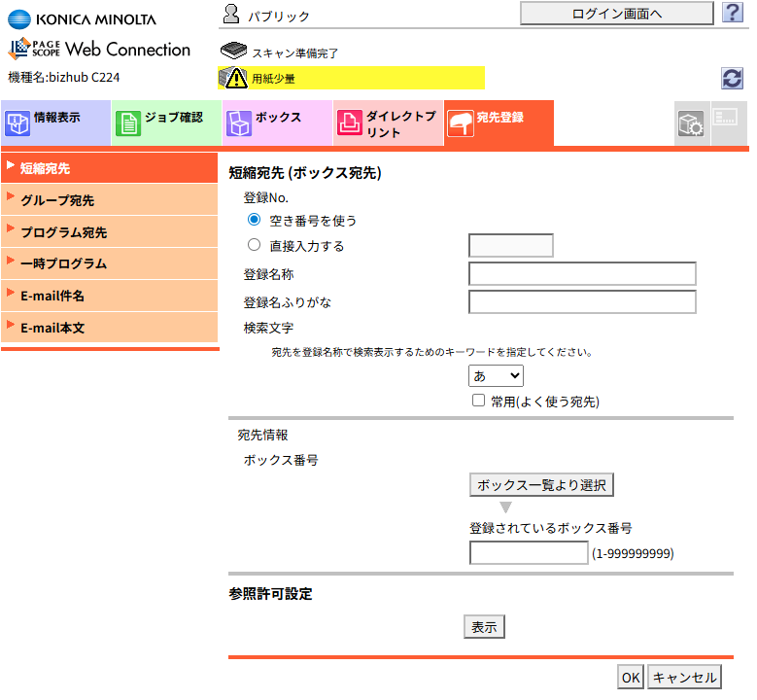Image resolution: width=757 pixels, height=700 pixels.
Task: Click the ダイレクトプリント icon
Action: (x=350, y=122)
